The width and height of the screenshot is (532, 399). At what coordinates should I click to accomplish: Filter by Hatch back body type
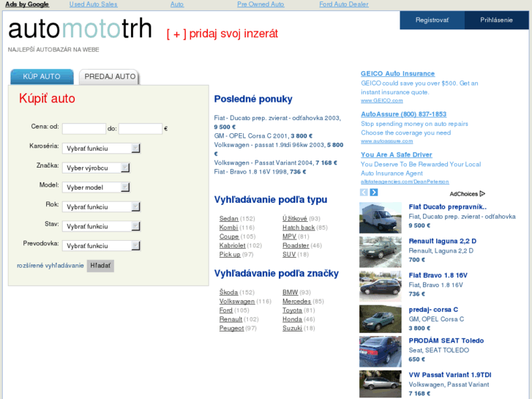[299, 228]
